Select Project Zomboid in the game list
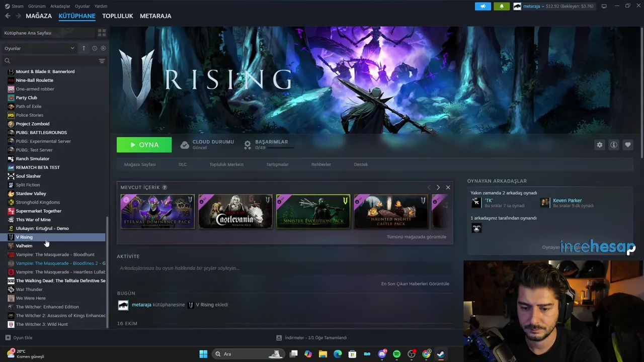Screen dimensions: 644x362 point(33,124)
